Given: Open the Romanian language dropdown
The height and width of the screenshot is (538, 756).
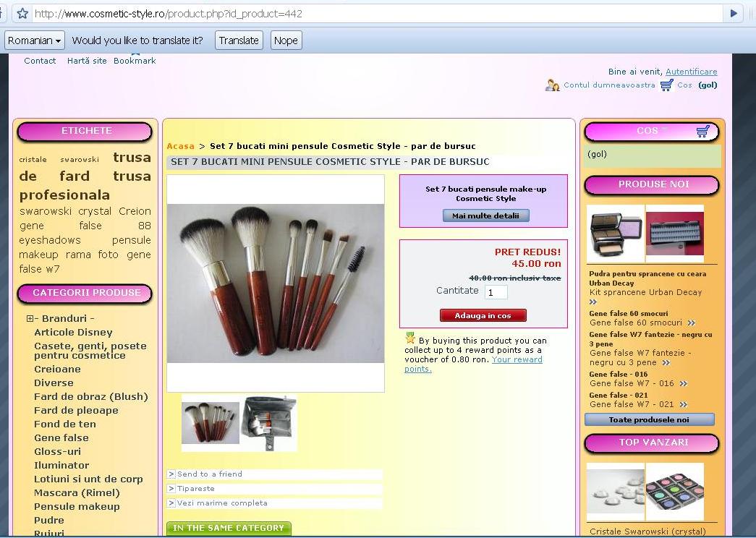Looking at the screenshot, I should pos(35,40).
